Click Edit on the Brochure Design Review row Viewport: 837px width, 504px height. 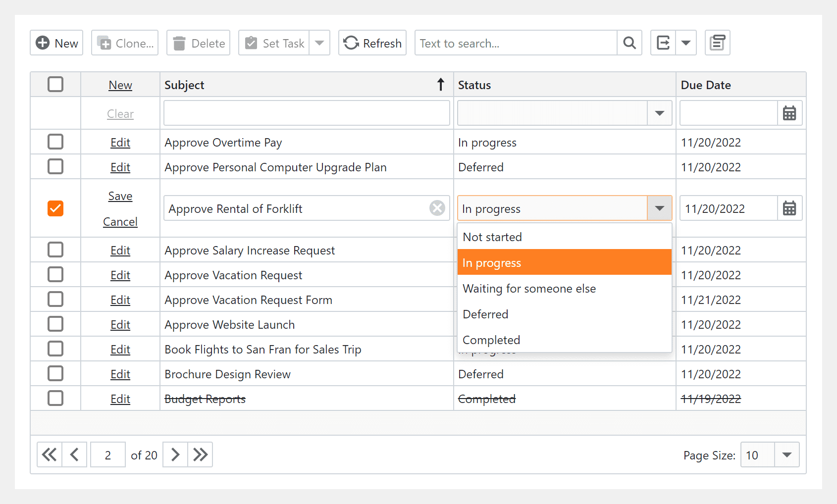pyautogui.click(x=120, y=374)
